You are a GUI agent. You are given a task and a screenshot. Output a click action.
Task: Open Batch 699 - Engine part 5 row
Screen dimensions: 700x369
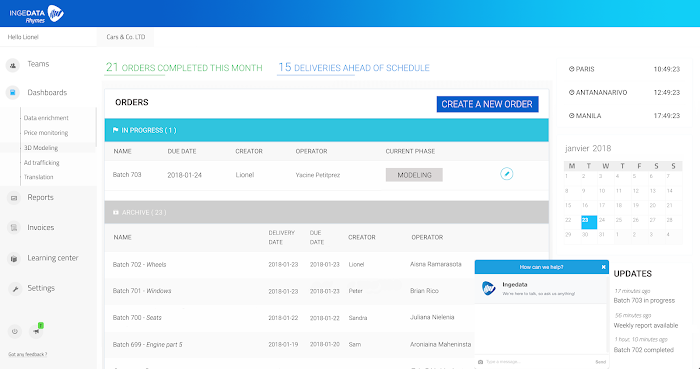click(326, 344)
